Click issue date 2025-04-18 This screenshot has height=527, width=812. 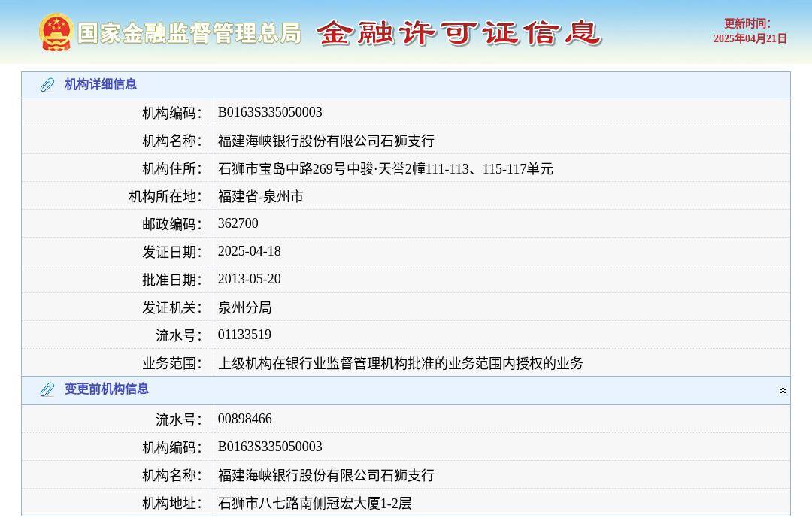[249, 251]
